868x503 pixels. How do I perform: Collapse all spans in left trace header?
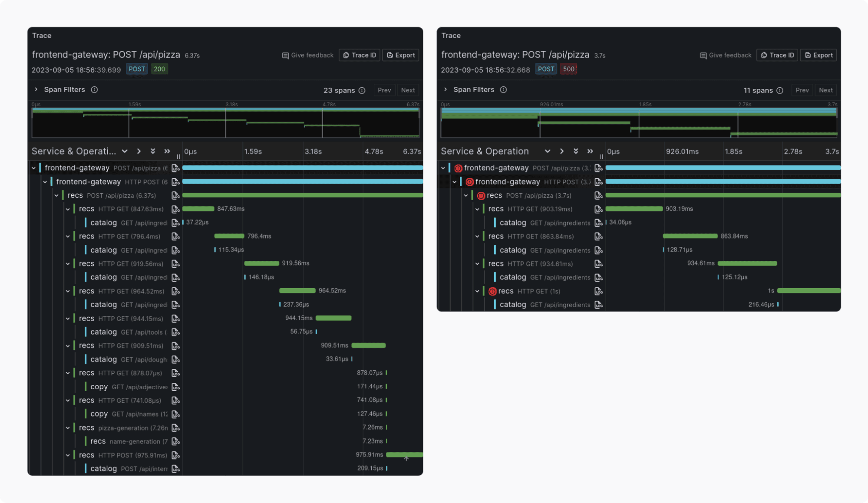[167, 151]
